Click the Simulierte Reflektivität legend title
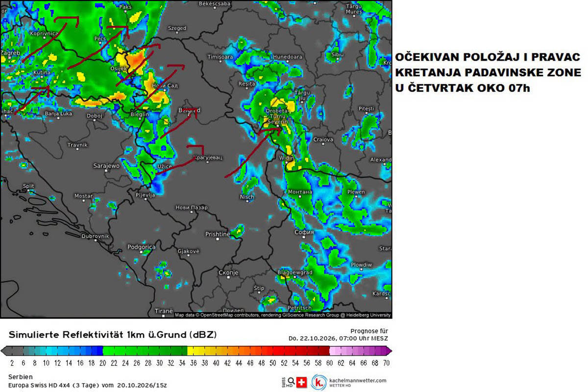Screen dimensions: 588x392 click(x=113, y=335)
